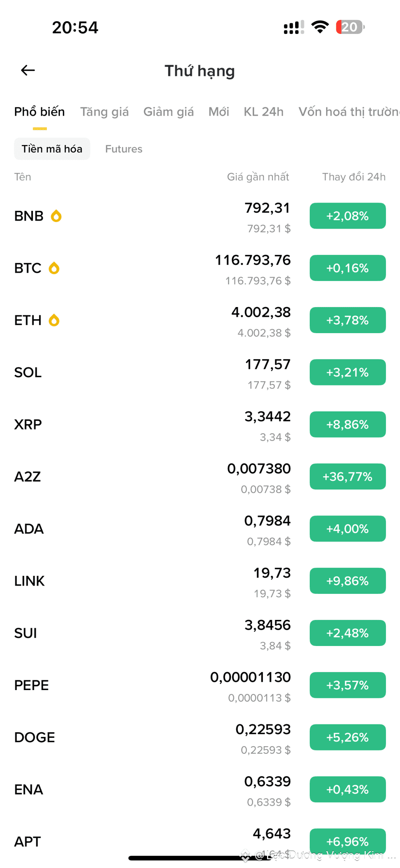Image resolution: width=400 pixels, height=868 pixels.
Task: Tap the battery indicator icon
Action: (x=350, y=27)
